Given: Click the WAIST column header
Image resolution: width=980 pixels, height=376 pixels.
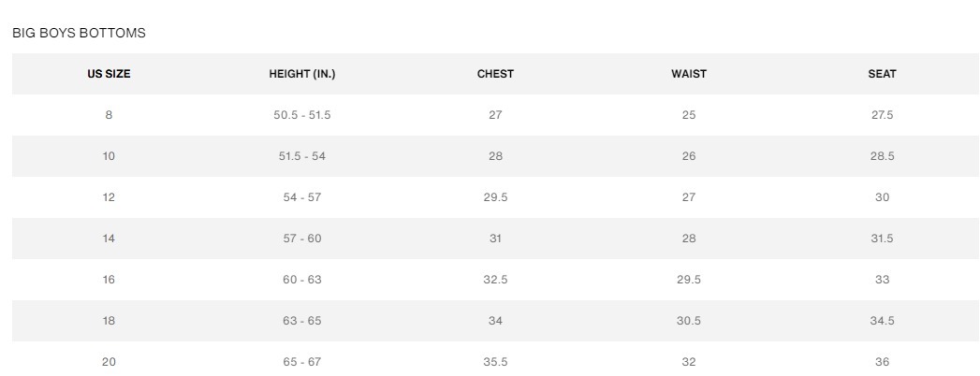Looking at the screenshot, I should point(689,74).
